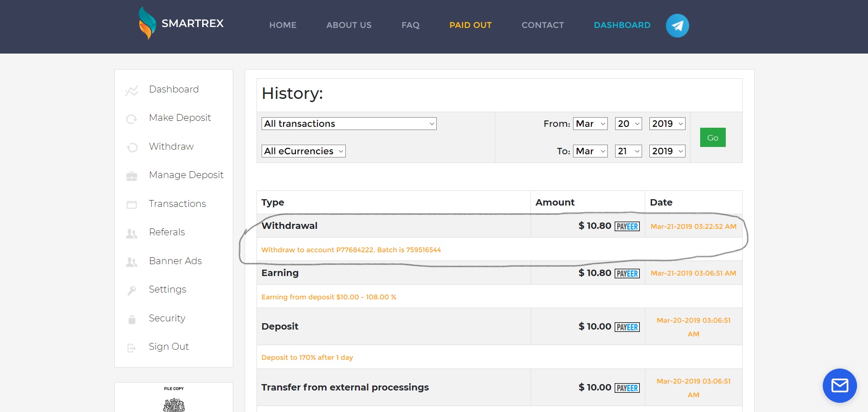Open the To day dropdown showing 21
This screenshot has height=412, width=868.
(x=628, y=151)
